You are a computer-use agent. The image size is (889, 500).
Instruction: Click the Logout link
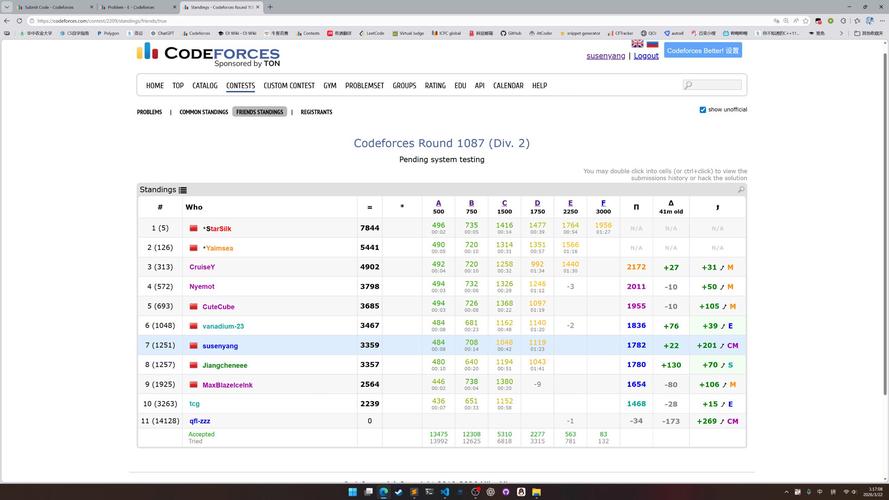click(646, 56)
